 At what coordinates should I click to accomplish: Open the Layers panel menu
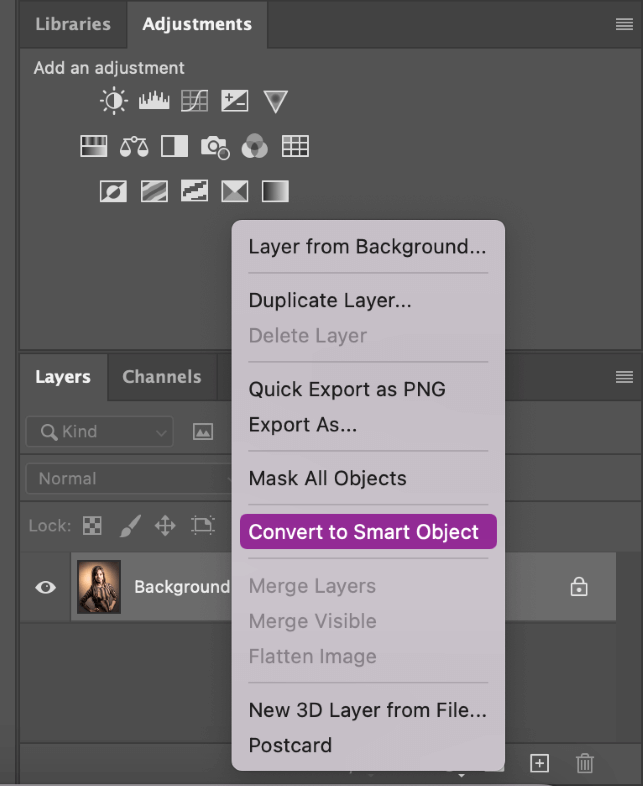click(624, 376)
